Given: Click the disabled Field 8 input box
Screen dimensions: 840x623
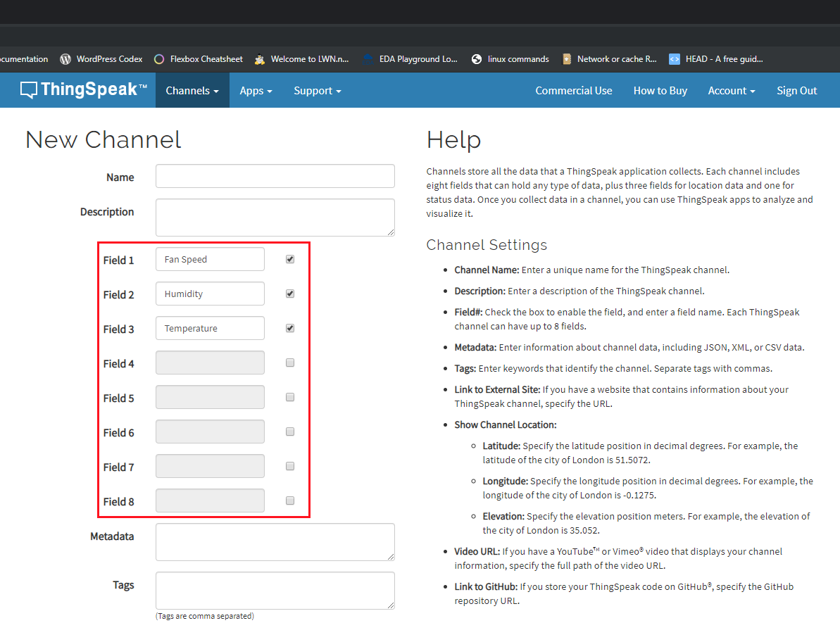Looking at the screenshot, I should point(210,501).
